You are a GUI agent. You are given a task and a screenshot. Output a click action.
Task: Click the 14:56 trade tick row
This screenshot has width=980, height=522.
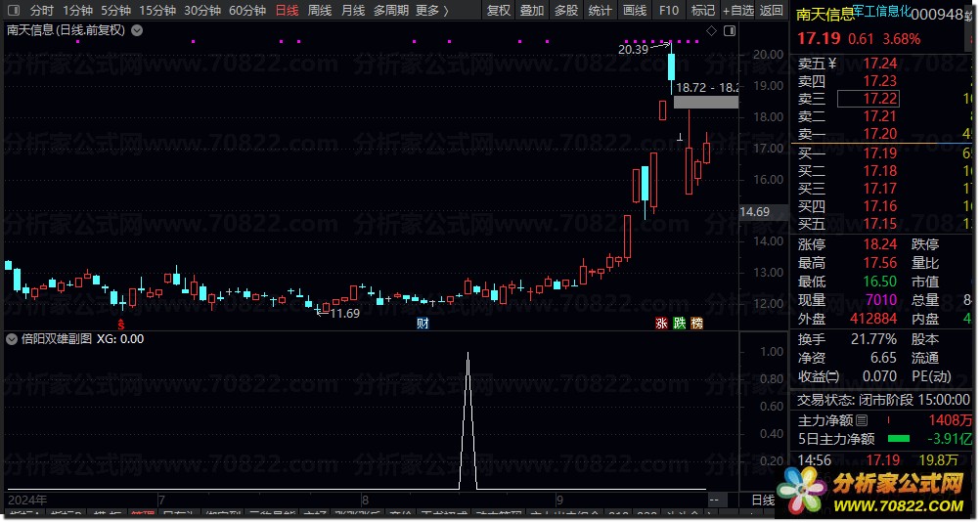pos(883,460)
